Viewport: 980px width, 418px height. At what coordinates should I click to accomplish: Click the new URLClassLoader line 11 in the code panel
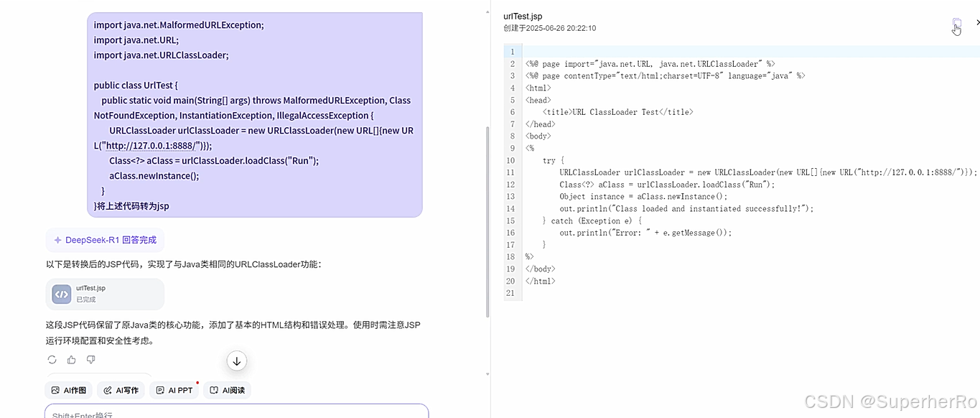coord(769,172)
